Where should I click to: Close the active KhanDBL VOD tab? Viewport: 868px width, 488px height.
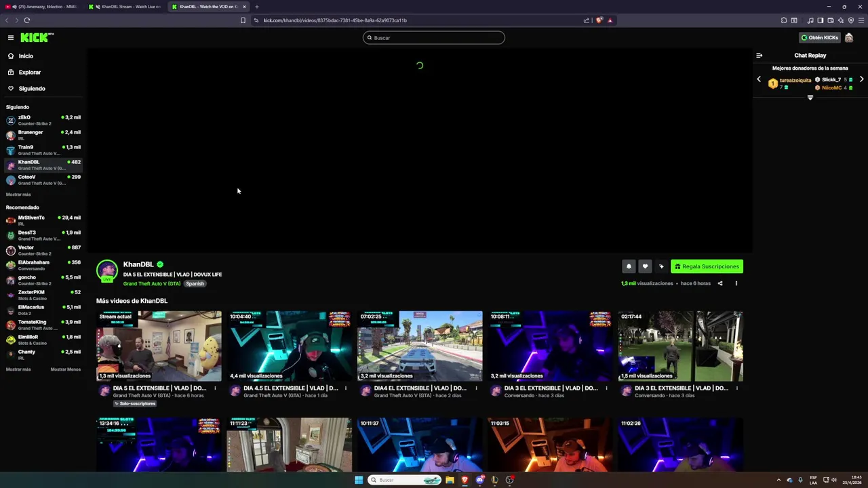(244, 7)
